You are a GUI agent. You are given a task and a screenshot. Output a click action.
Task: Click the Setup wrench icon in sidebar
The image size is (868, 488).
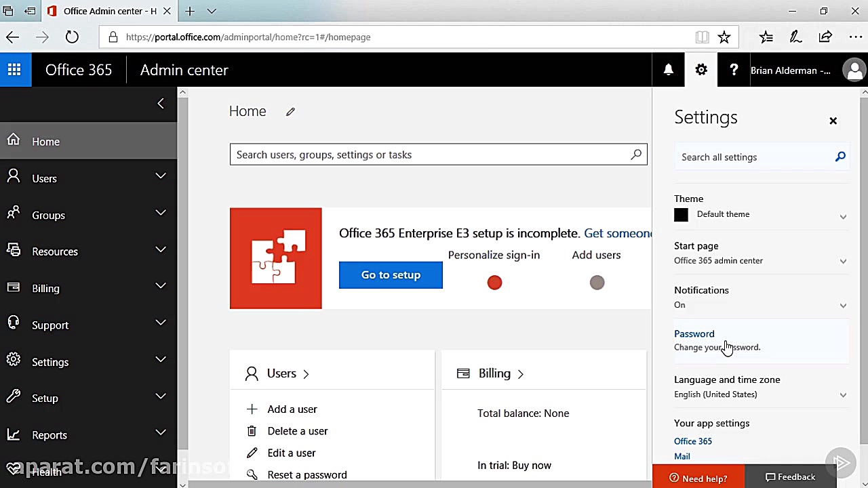[13, 397]
